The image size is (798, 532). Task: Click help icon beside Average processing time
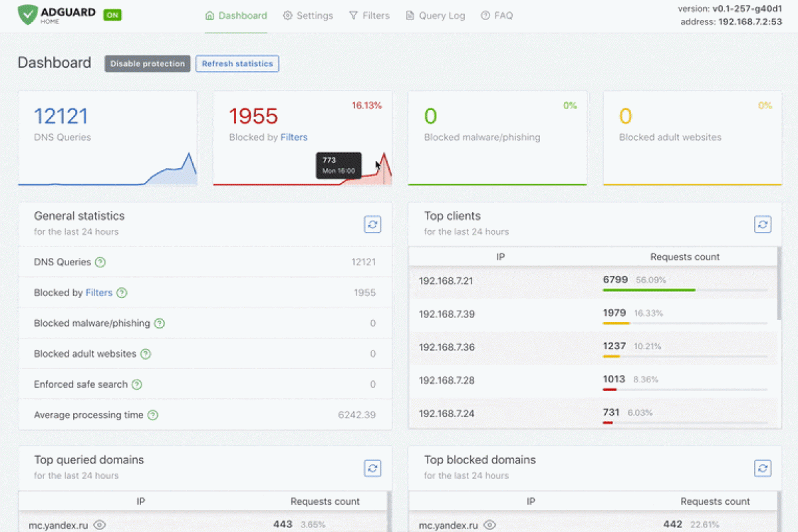point(153,415)
